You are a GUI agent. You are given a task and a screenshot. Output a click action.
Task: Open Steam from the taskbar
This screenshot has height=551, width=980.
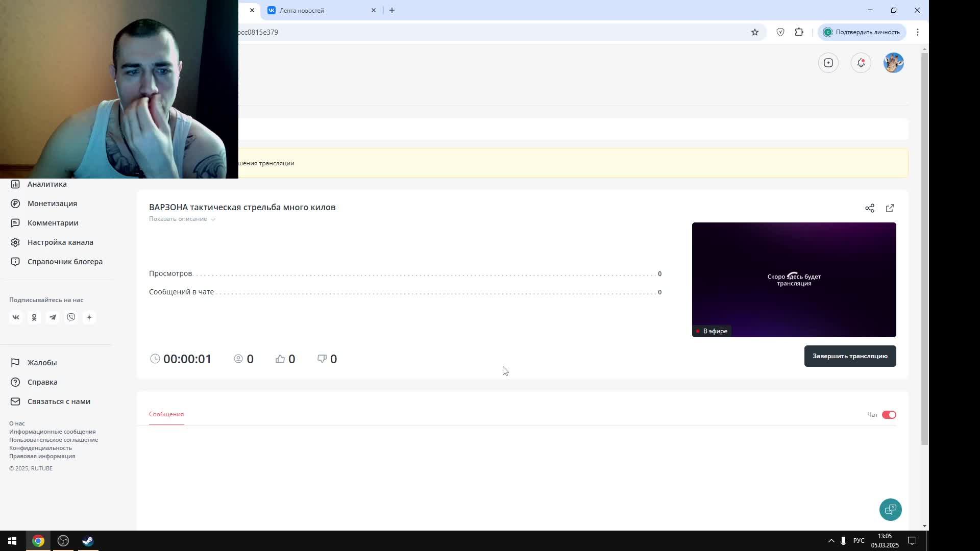[x=88, y=541]
